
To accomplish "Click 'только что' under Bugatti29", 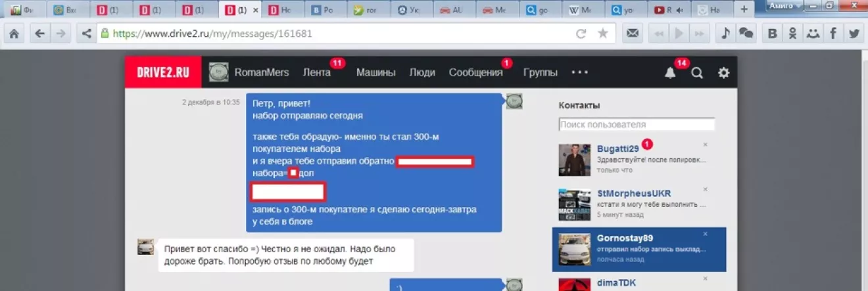I will click(x=614, y=170).
